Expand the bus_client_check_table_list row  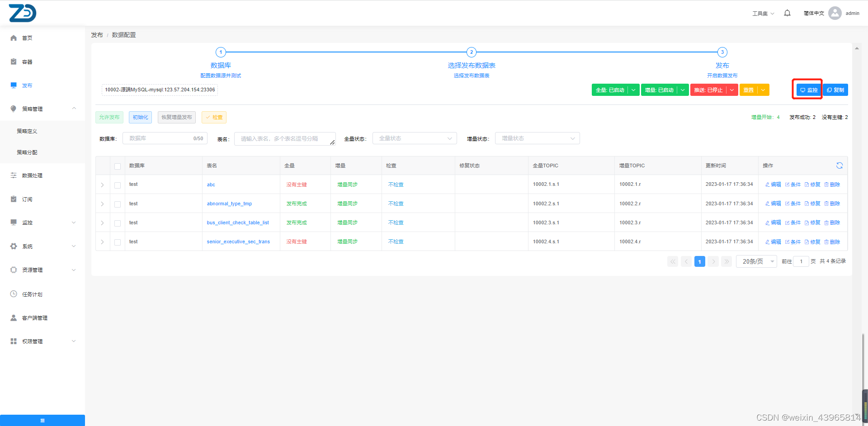coord(103,223)
